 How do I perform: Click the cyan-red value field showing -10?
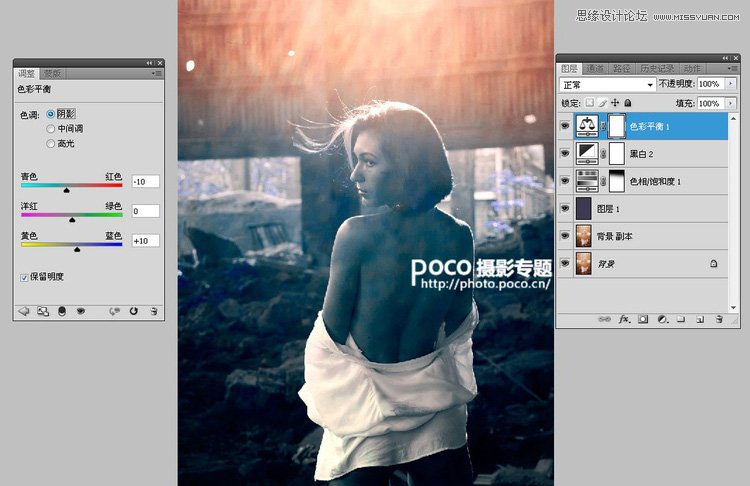coord(145,182)
